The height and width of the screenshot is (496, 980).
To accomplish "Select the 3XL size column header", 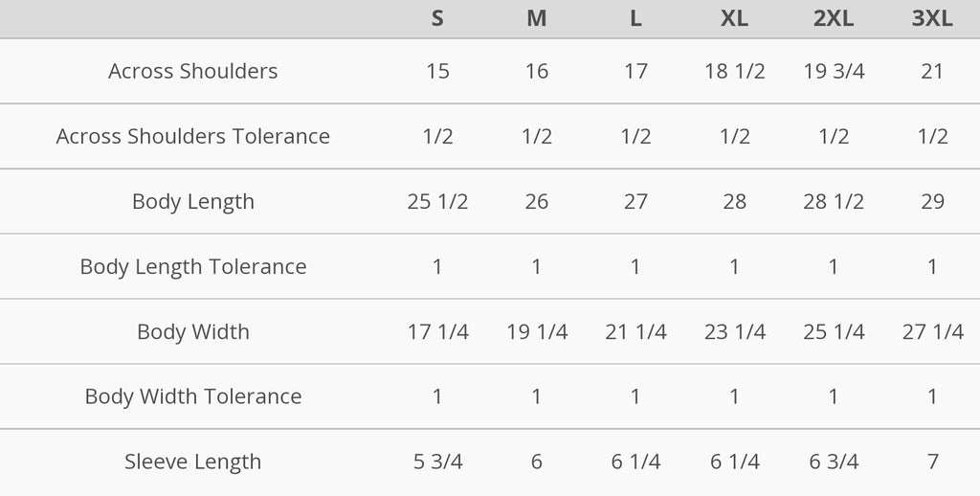I will pyautogui.click(x=932, y=19).
